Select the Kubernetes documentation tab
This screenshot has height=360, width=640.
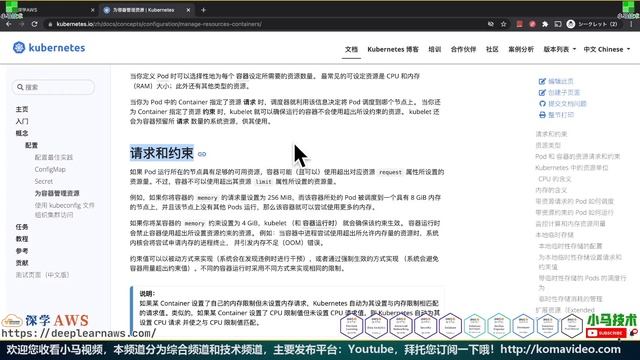tap(147, 10)
